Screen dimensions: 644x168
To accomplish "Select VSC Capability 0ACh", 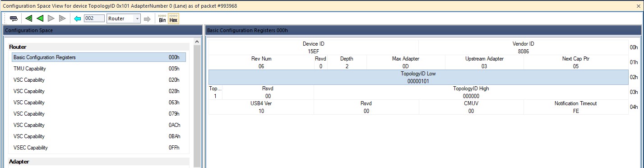I will pos(99,125).
